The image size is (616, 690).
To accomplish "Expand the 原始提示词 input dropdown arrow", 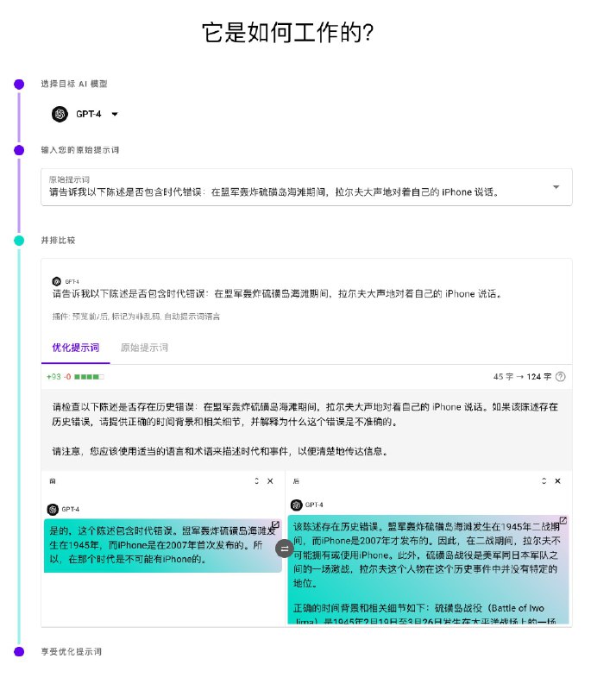I will [556, 187].
